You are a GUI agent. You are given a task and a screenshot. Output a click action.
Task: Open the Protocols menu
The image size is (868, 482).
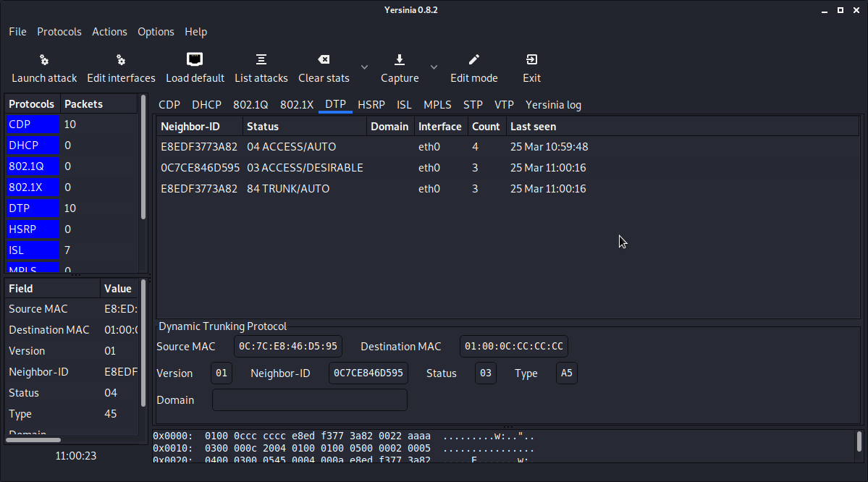(x=59, y=32)
